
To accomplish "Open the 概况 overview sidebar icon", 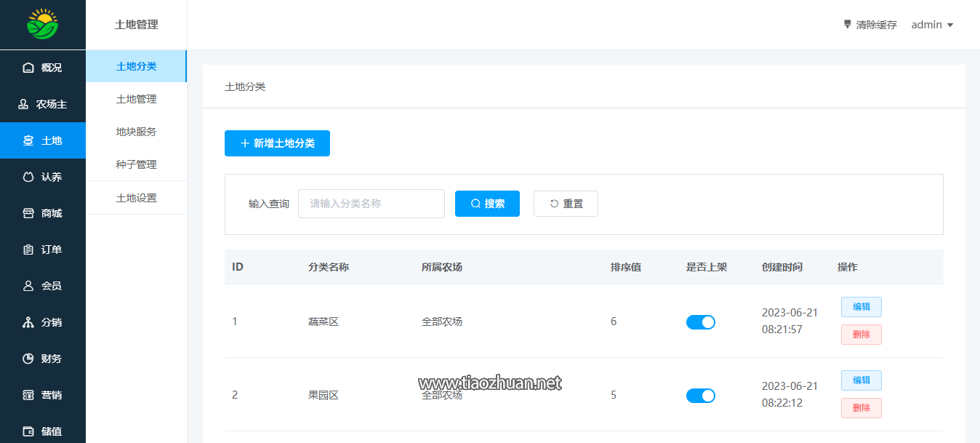I will (x=28, y=68).
